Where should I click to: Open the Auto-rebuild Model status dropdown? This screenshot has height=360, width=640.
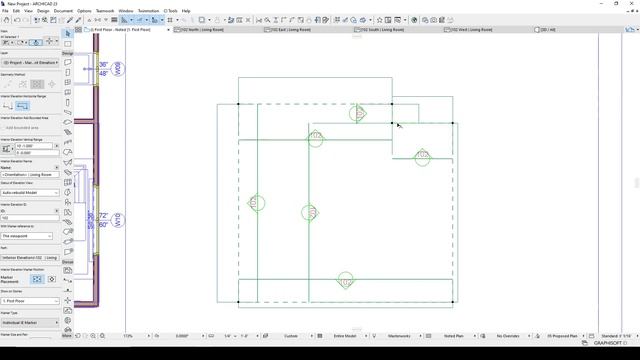[x=30, y=193]
